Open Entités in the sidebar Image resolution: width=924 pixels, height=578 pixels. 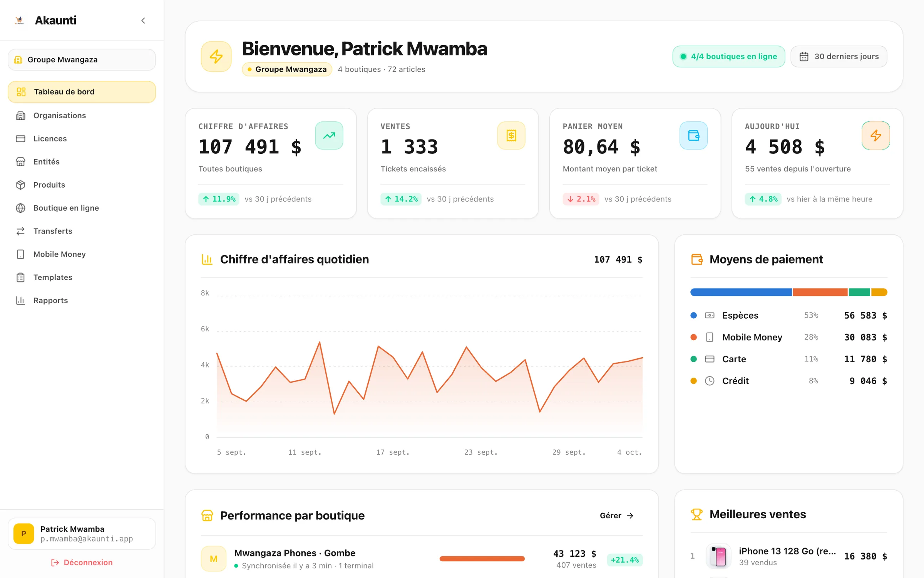(x=82, y=162)
